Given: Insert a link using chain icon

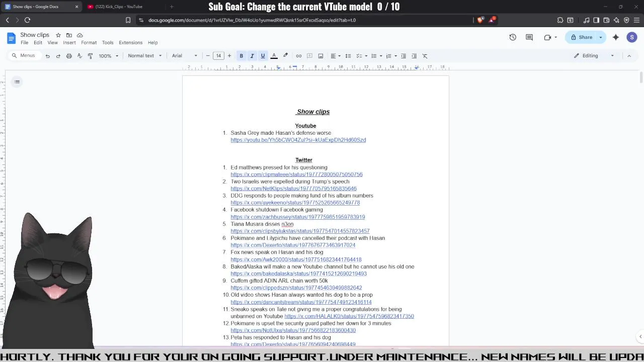Looking at the screenshot, I should tap(299, 56).
